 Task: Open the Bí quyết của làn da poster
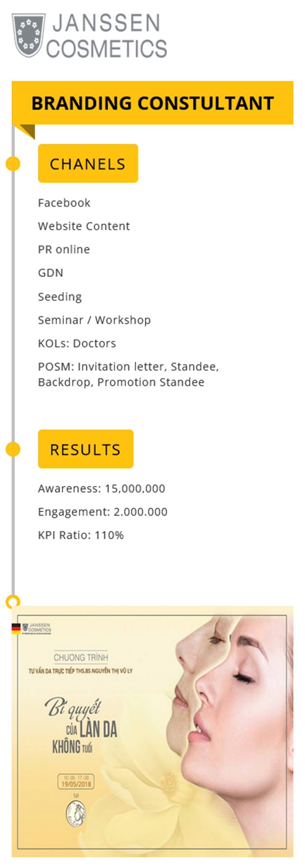click(x=152, y=732)
